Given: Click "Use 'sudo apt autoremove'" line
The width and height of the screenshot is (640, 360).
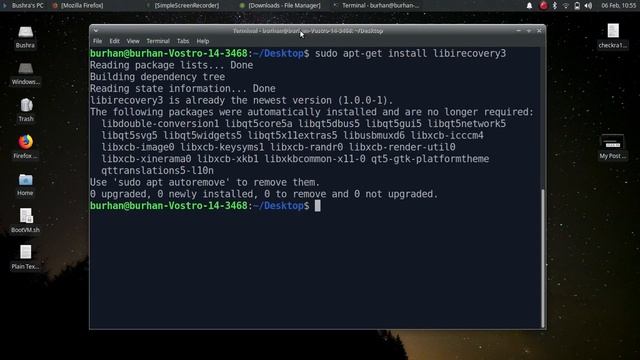Looking at the screenshot, I should [x=205, y=182].
